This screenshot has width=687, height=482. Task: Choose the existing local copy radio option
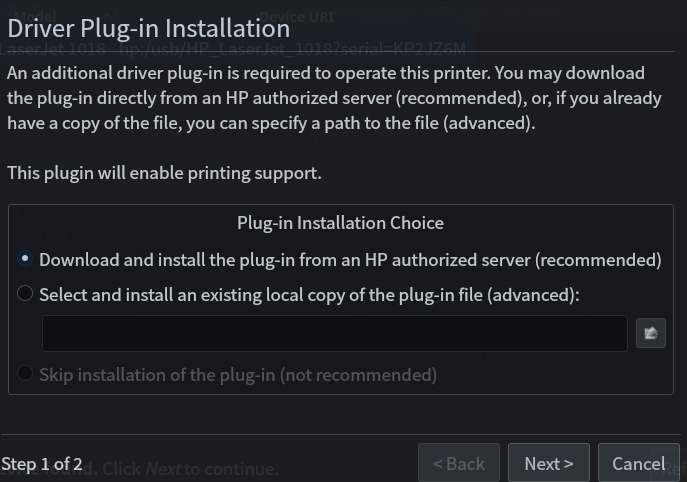click(25, 294)
